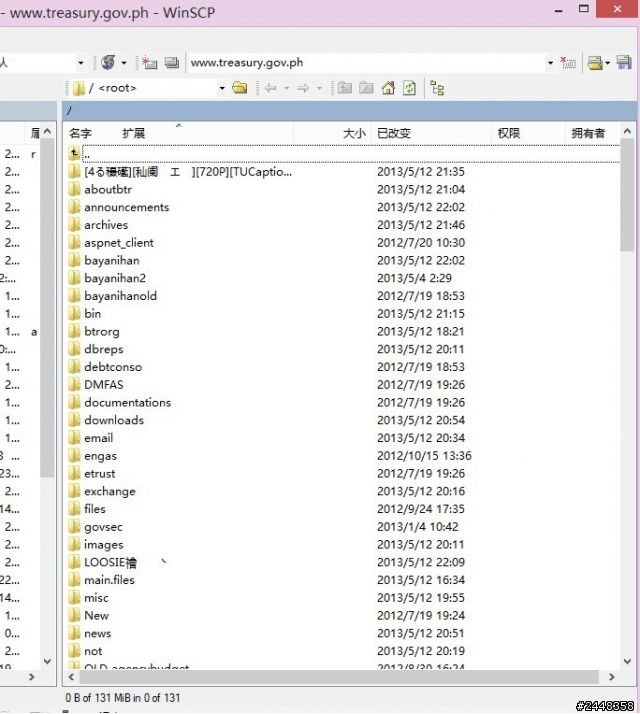This screenshot has height=714, width=640.
Task: Click the close session icon
Action: pos(568,62)
